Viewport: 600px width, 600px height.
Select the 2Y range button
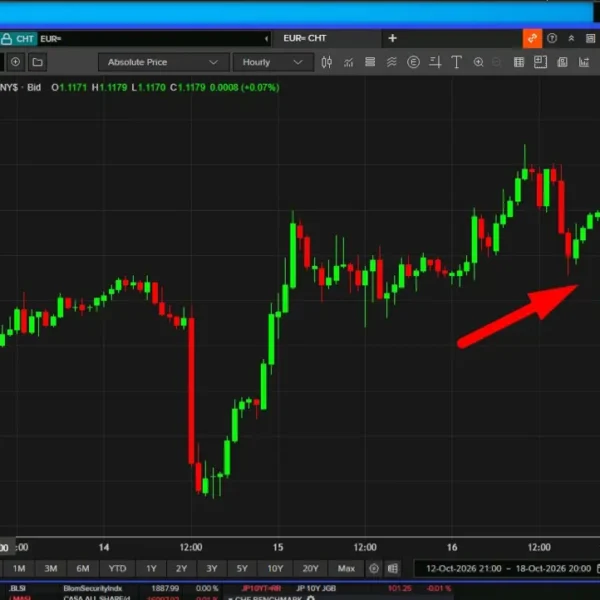coord(181,568)
